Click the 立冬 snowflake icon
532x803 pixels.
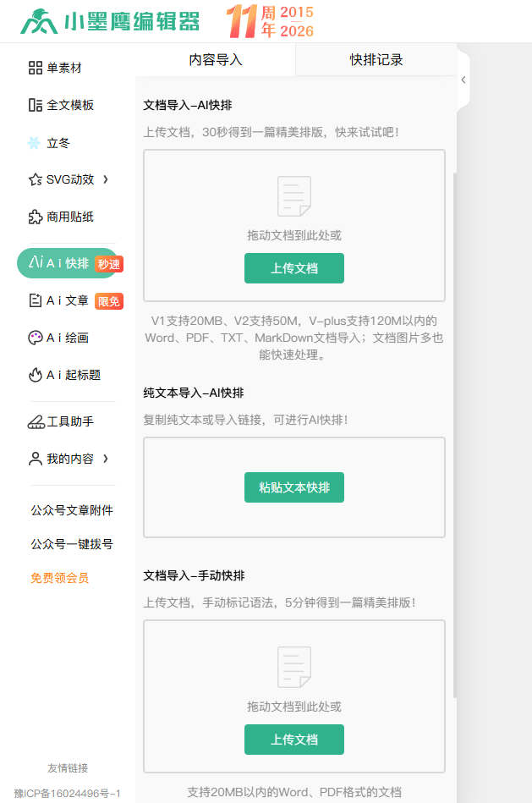click(35, 143)
